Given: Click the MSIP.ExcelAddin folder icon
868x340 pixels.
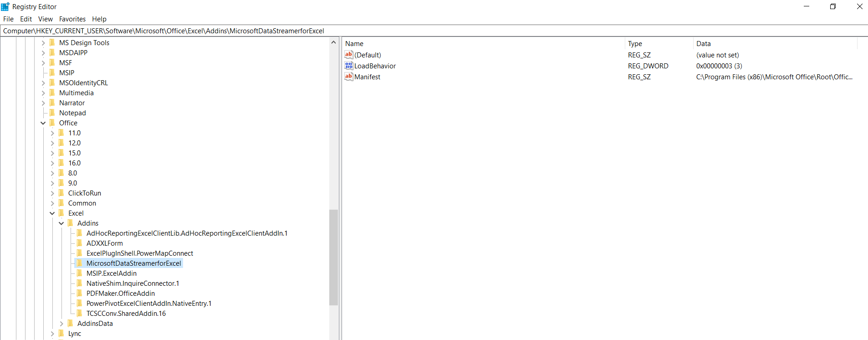Looking at the screenshot, I should coord(79,273).
